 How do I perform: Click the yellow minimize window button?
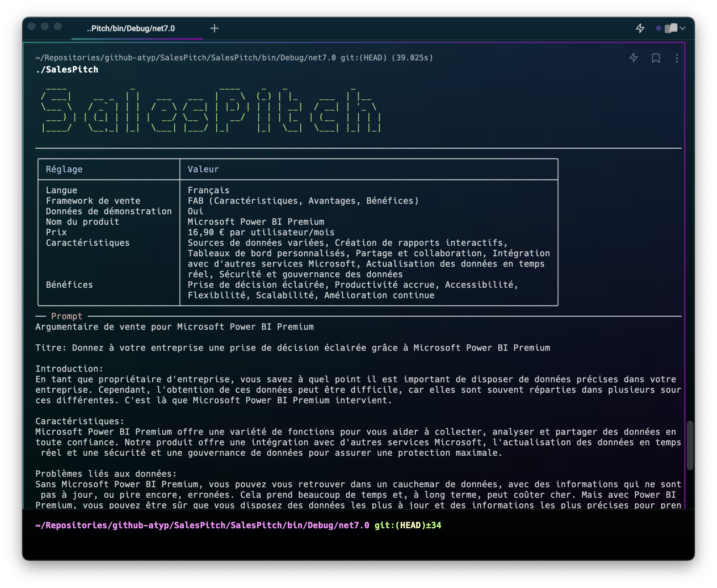45,27
